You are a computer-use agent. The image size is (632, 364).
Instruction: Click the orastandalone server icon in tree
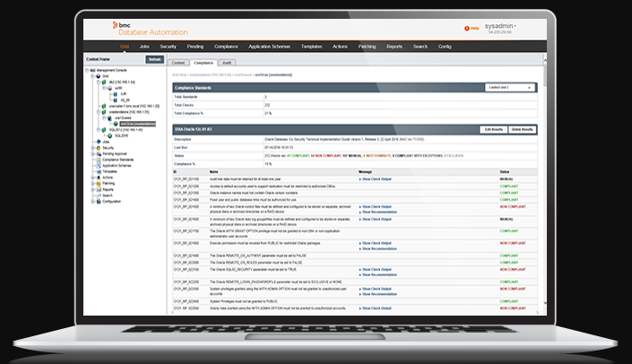click(104, 112)
